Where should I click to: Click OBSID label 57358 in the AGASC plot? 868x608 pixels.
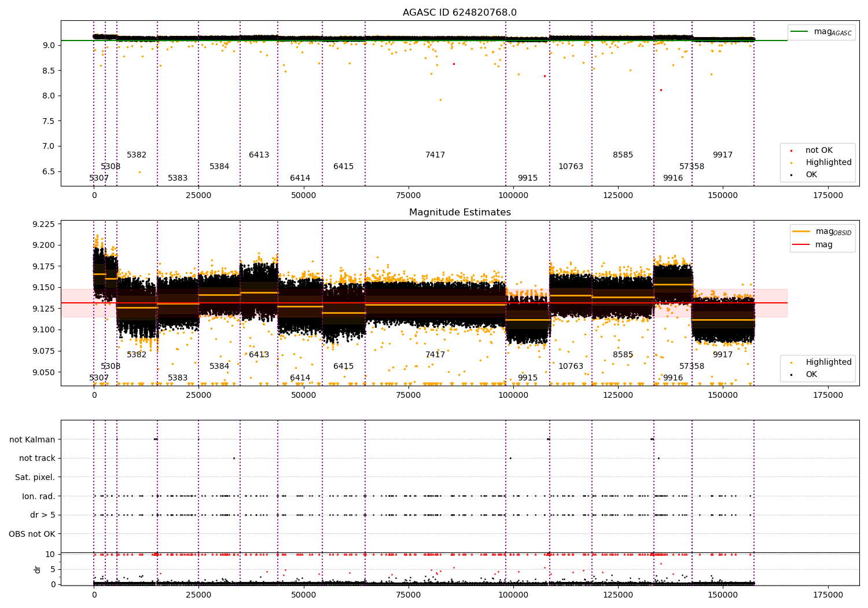point(692,167)
